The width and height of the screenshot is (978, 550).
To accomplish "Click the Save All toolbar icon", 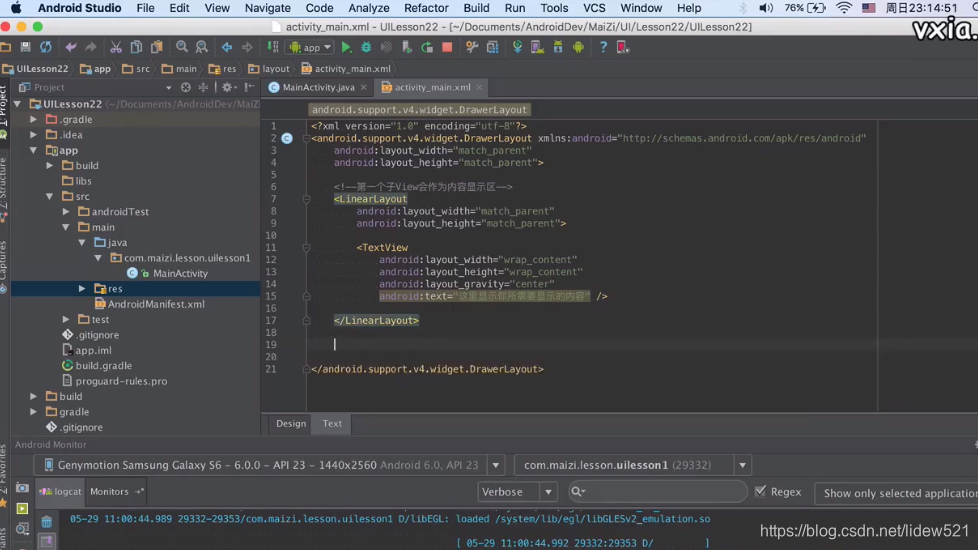I will point(26,47).
